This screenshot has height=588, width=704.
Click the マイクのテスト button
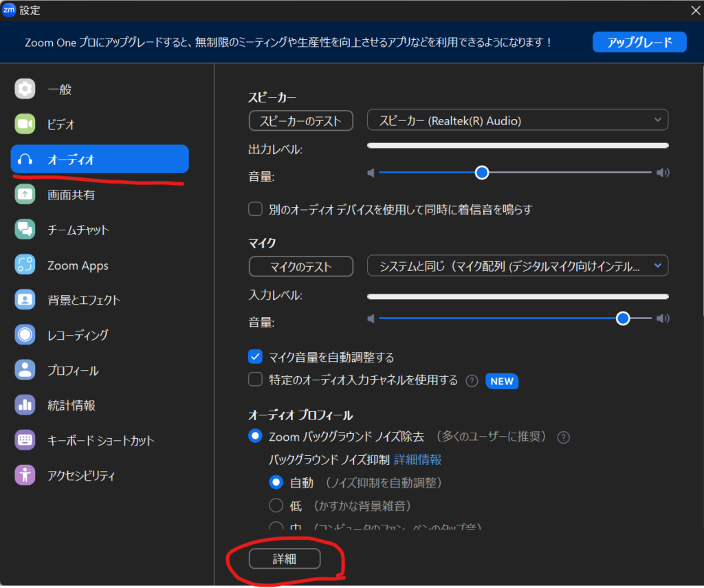[x=301, y=267]
